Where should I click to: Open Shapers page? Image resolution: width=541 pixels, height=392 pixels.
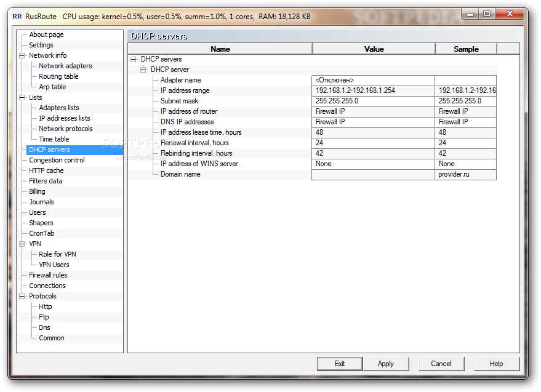point(41,223)
